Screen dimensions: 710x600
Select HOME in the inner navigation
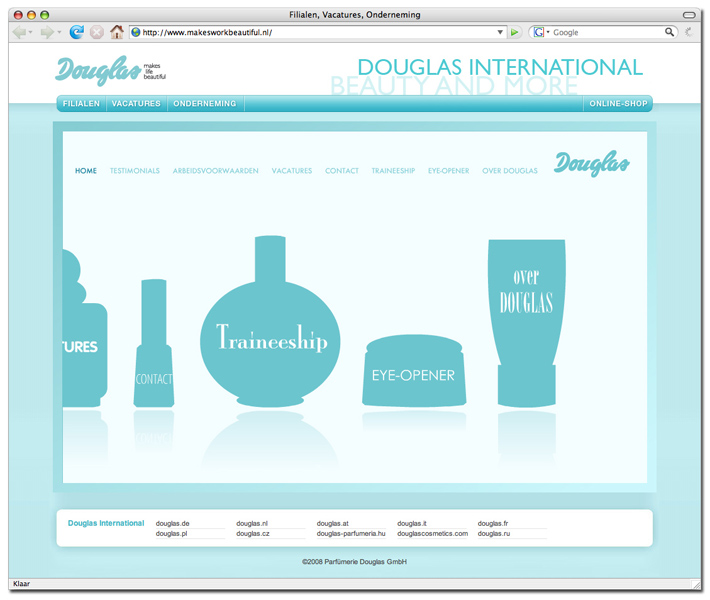86,171
